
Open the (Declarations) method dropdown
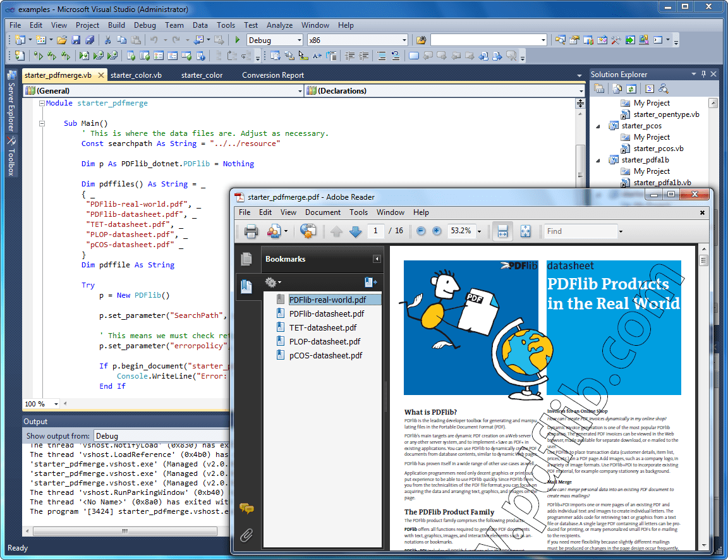(x=581, y=91)
